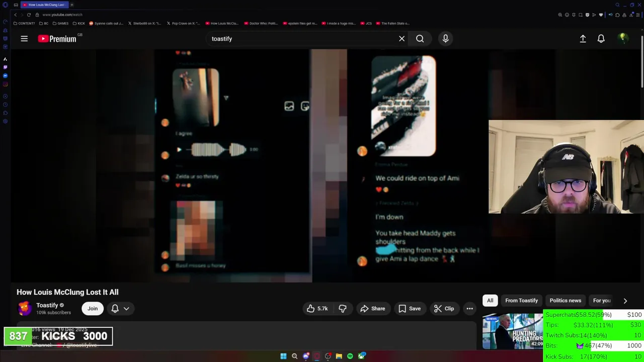Viewport: 644px width, 362px height.
Task: Join the Toastify channel membership
Action: [x=93, y=309]
